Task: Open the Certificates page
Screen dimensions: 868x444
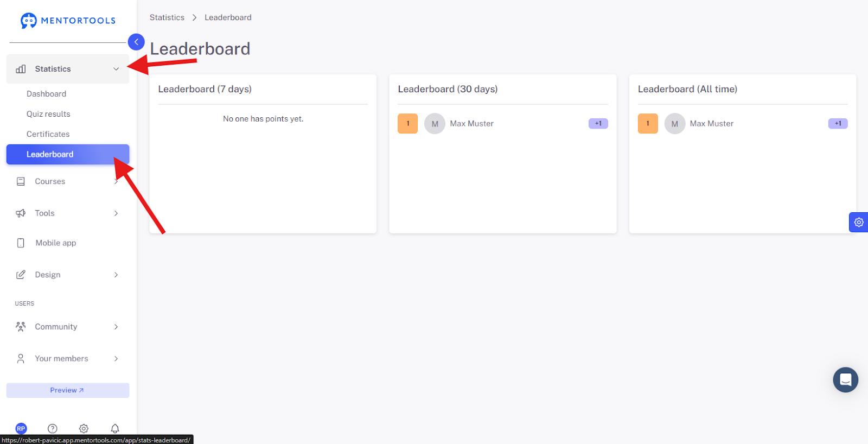Action: click(x=48, y=134)
